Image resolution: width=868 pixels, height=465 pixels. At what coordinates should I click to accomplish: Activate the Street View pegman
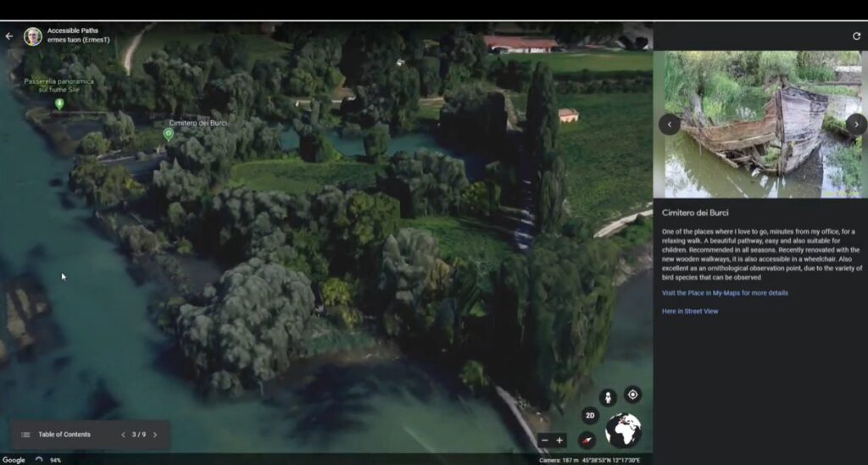tap(608, 397)
